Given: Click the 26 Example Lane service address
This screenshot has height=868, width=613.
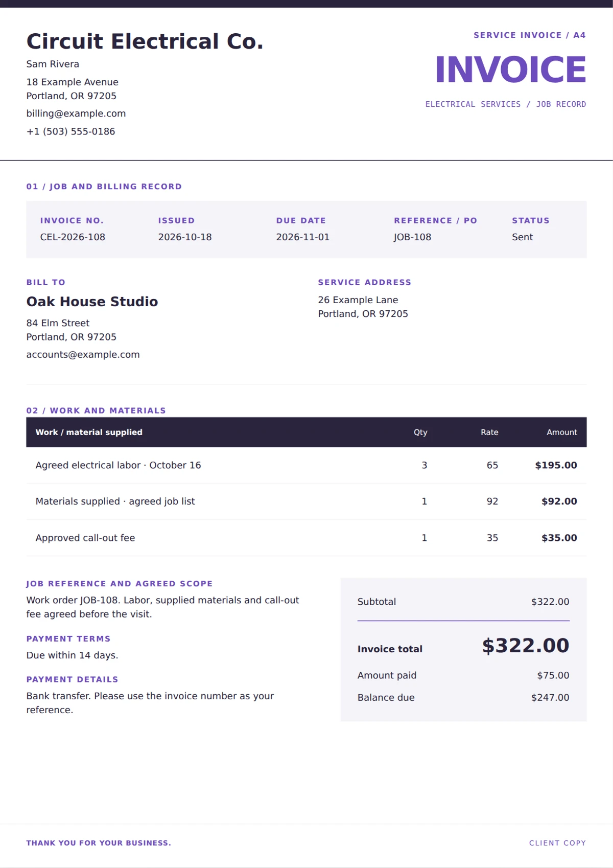Looking at the screenshot, I should click(358, 300).
